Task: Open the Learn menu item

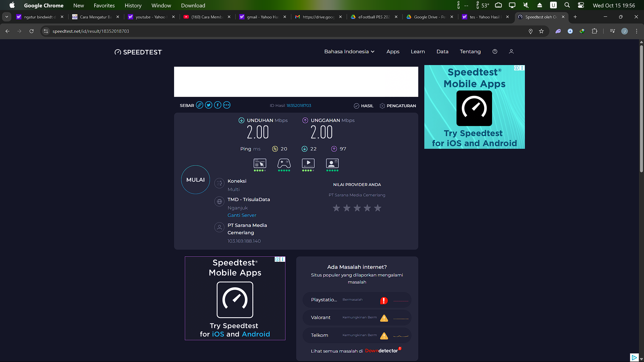Action: point(418,52)
